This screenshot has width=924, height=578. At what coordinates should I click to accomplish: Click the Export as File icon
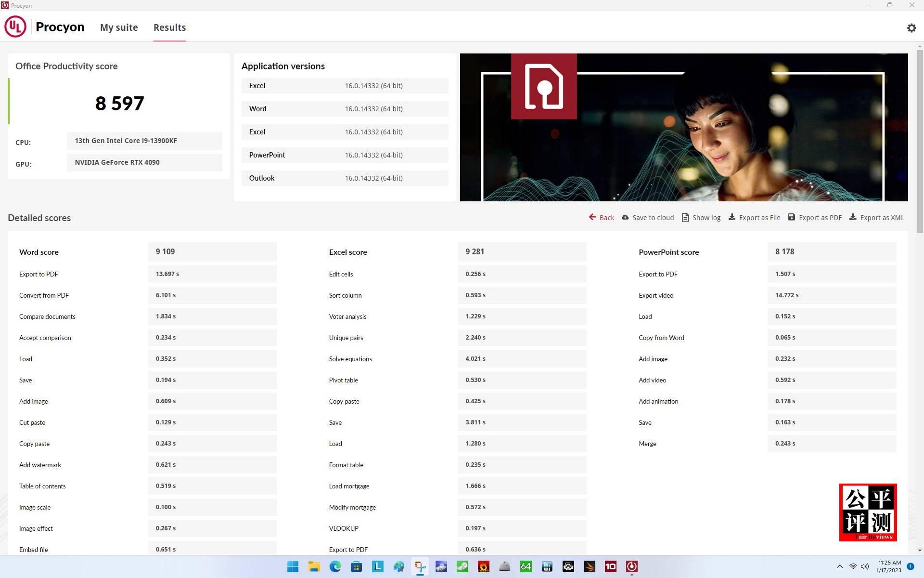(731, 217)
